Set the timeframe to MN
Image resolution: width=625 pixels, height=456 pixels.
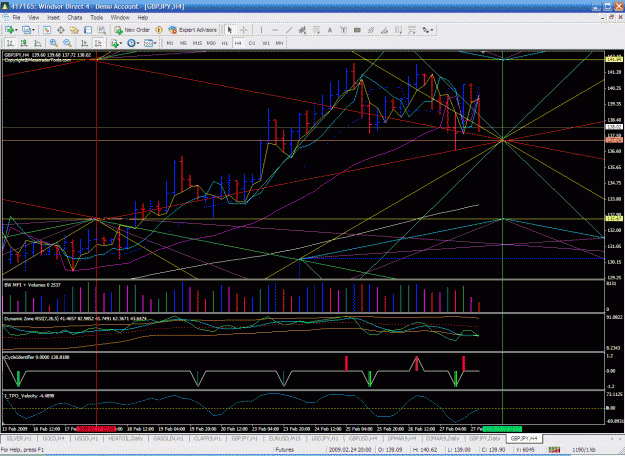click(279, 43)
